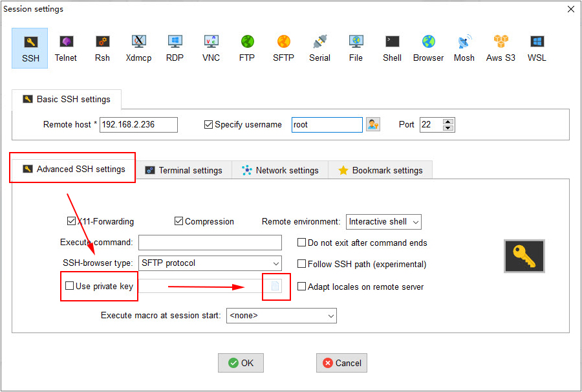Select the Telnet session type icon

click(x=65, y=48)
